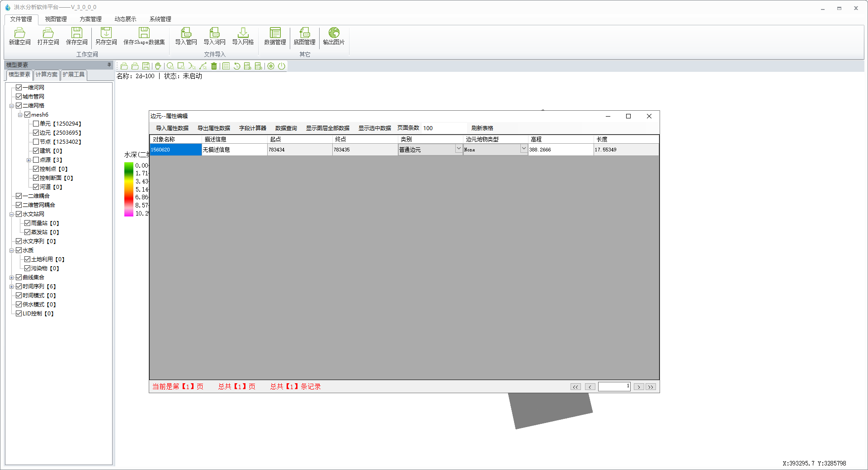This screenshot has height=470, width=868.
Task: Go to the last page with >> button
Action: (651, 387)
